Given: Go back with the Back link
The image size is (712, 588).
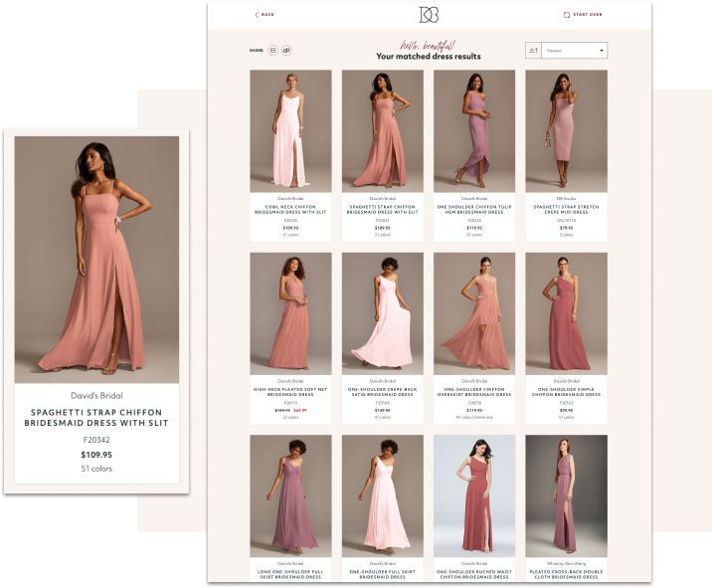Looking at the screenshot, I should 265,15.
